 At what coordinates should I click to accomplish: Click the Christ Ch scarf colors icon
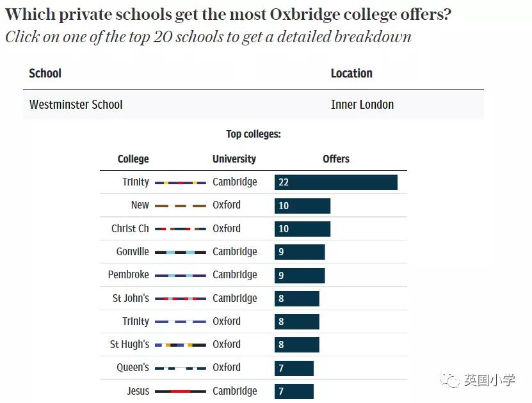(181, 229)
